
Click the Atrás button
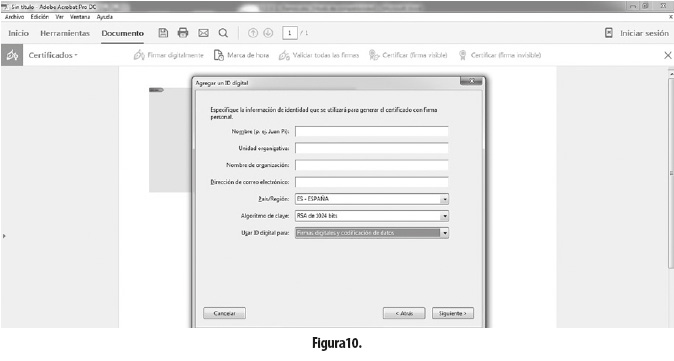point(404,313)
